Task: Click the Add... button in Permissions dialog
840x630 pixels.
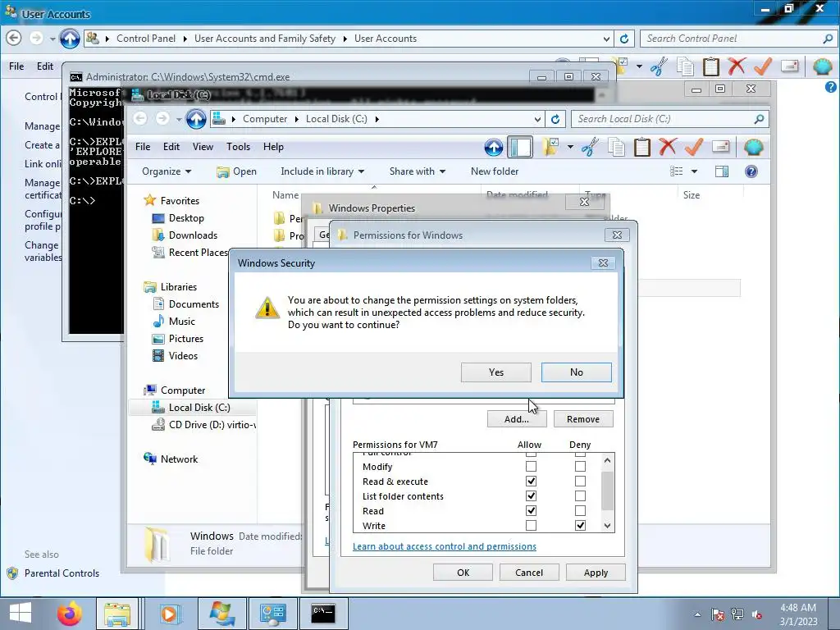Action: tap(517, 419)
